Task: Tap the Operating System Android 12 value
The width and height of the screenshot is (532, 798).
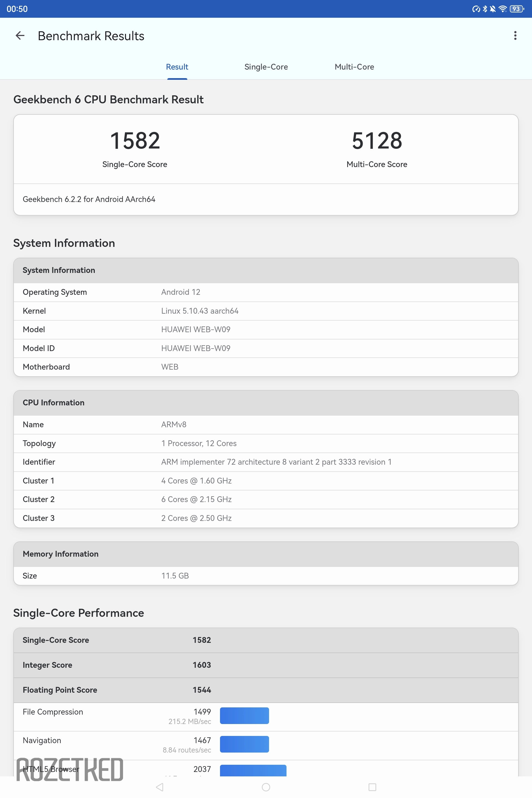Action: (x=180, y=292)
